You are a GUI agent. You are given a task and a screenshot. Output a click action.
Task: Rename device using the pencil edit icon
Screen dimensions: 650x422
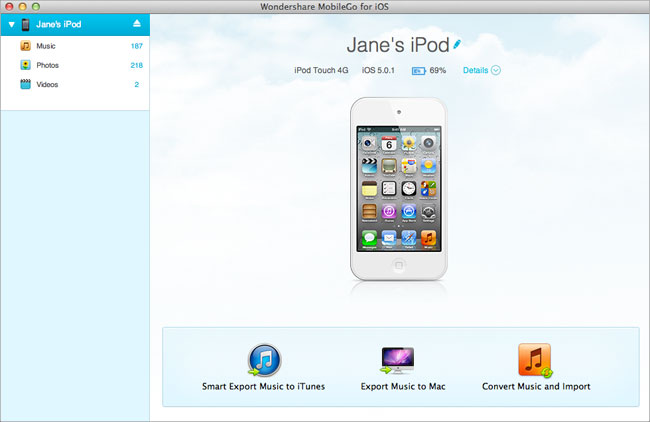coord(457,44)
